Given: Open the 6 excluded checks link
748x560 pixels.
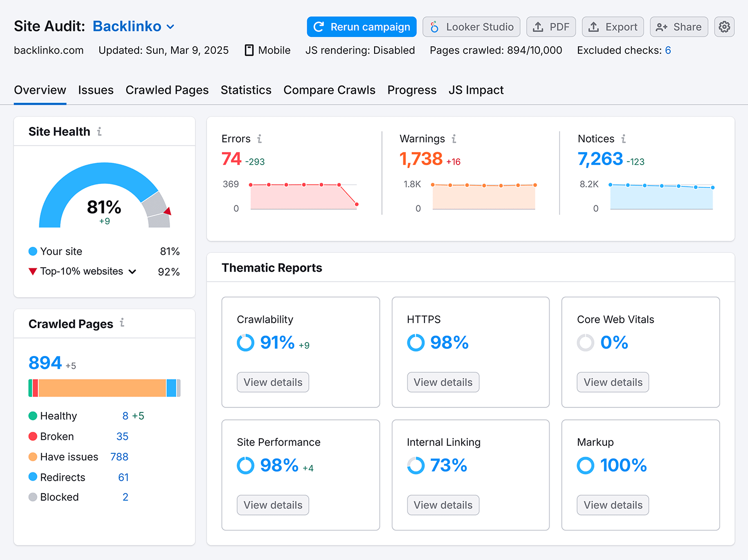Looking at the screenshot, I should (x=668, y=50).
